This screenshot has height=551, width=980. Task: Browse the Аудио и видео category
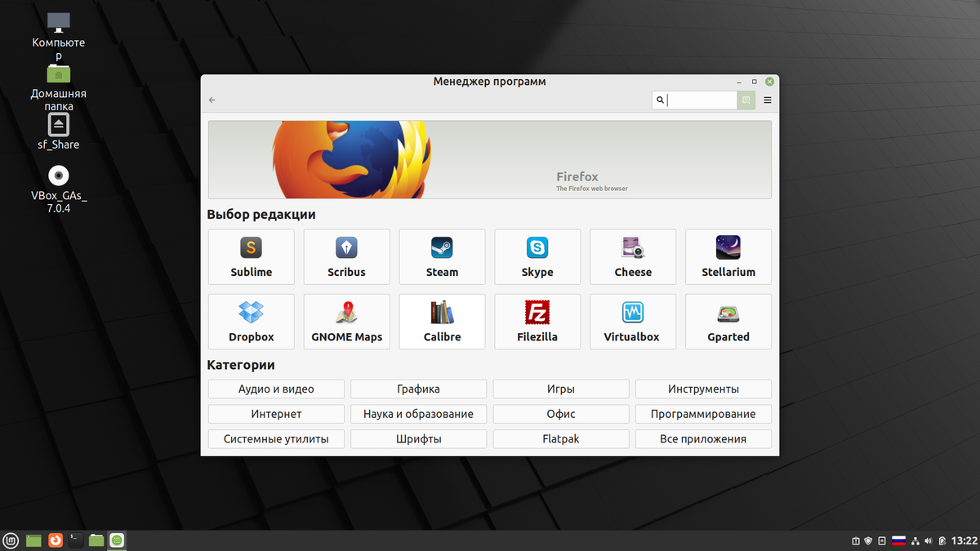276,389
